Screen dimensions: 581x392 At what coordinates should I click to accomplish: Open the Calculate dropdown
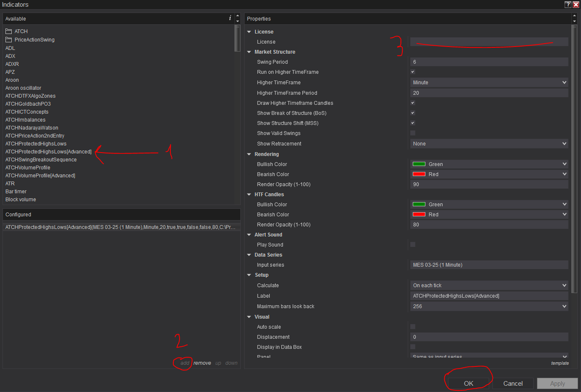[489, 286]
